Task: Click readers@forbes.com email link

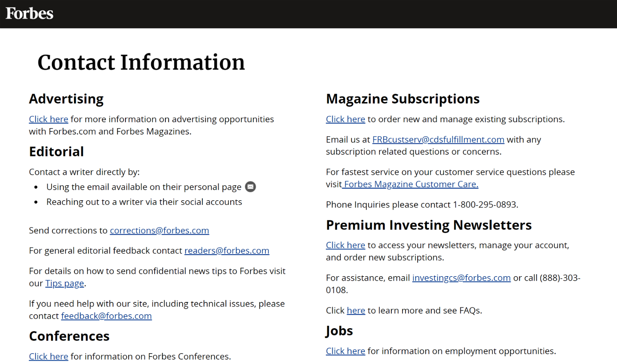Action: 227,251
